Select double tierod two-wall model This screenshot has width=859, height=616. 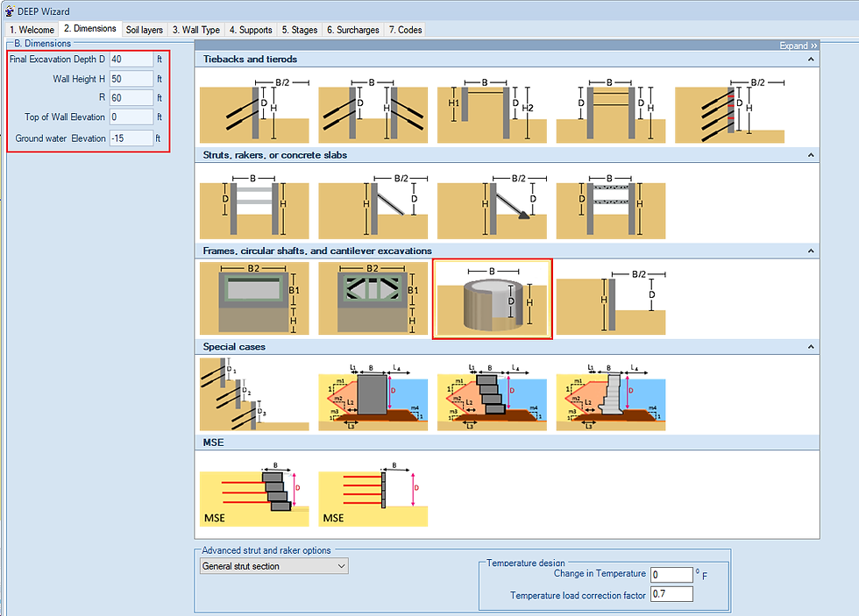pos(611,110)
